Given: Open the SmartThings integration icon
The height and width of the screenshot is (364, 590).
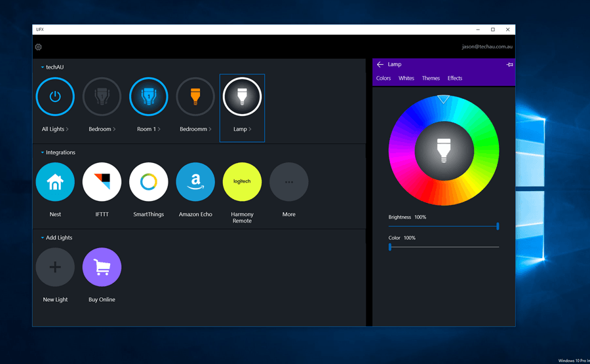Looking at the screenshot, I should coord(149,182).
